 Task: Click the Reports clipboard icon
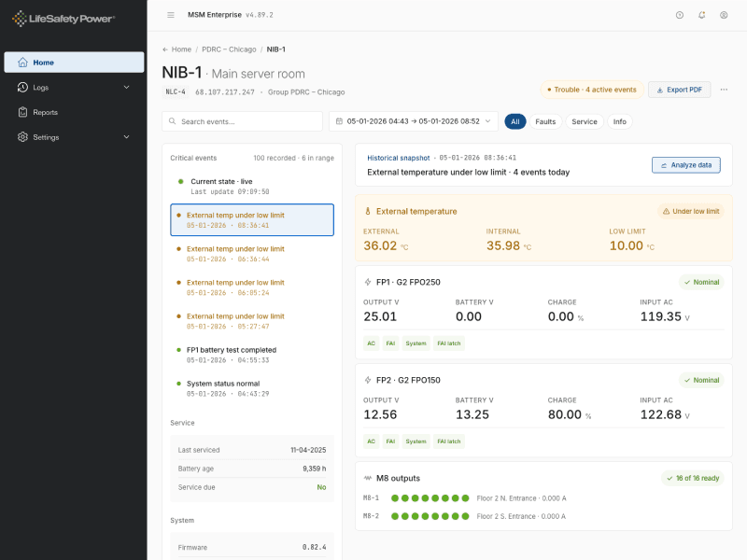22,112
